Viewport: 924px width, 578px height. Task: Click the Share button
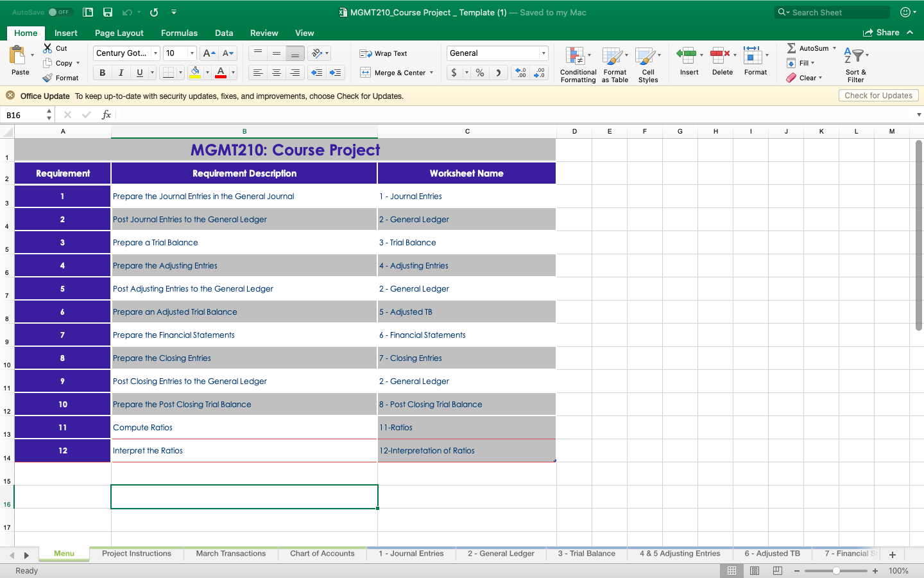[x=881, y=32]
